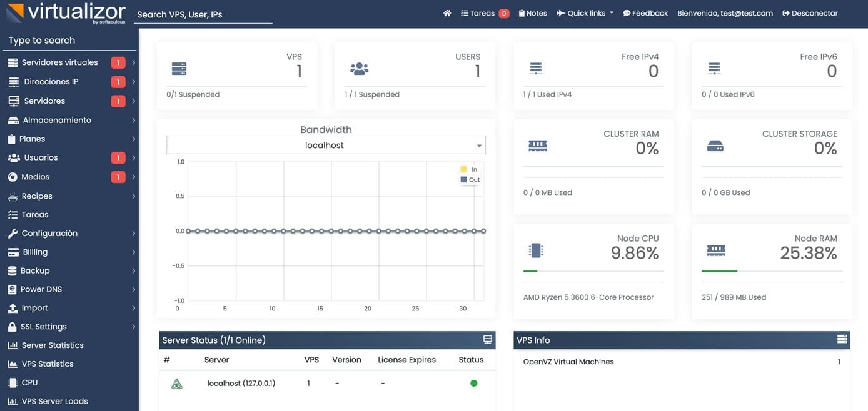Click the Search VPS, User, IPs field
868x411 pixels.
coord(203,14)
